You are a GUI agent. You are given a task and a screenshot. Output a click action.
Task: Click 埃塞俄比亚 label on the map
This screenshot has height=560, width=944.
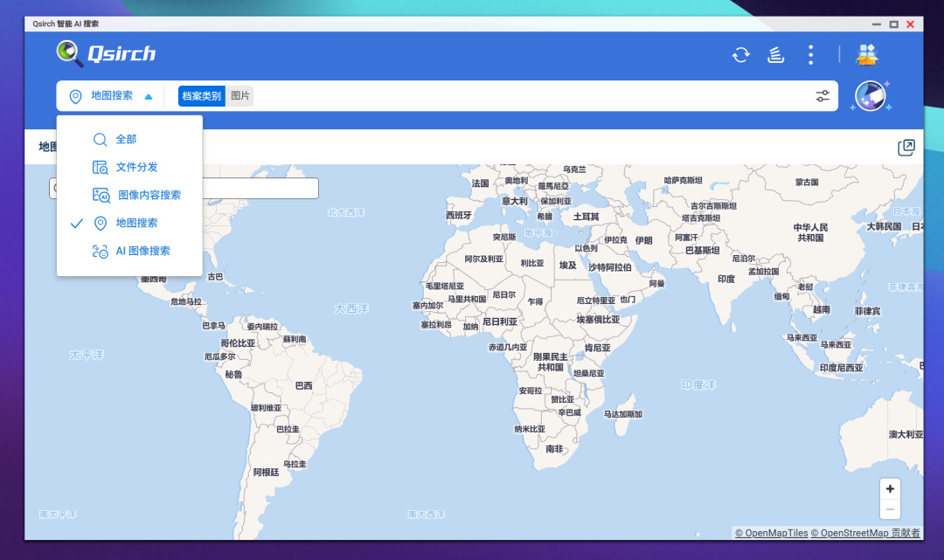click(x=598, y=320)
